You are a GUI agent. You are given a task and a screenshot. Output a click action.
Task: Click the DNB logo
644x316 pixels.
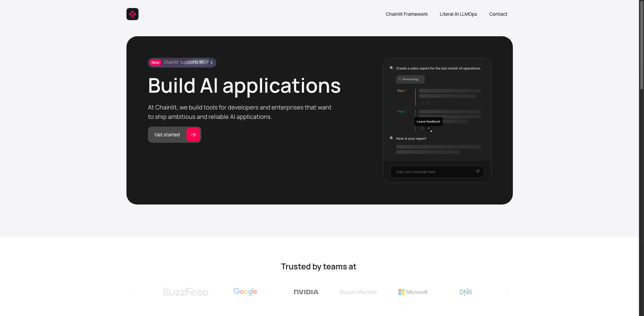[466, 292]
